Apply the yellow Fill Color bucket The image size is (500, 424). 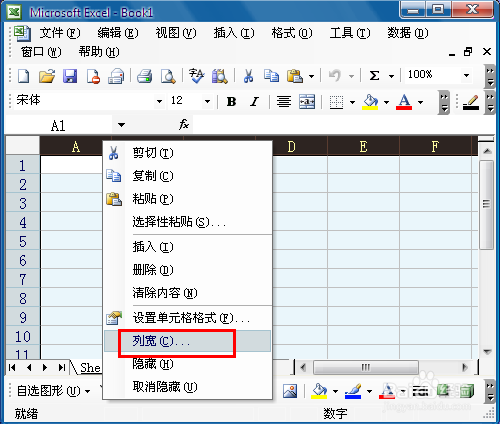(x=370, y=102)
